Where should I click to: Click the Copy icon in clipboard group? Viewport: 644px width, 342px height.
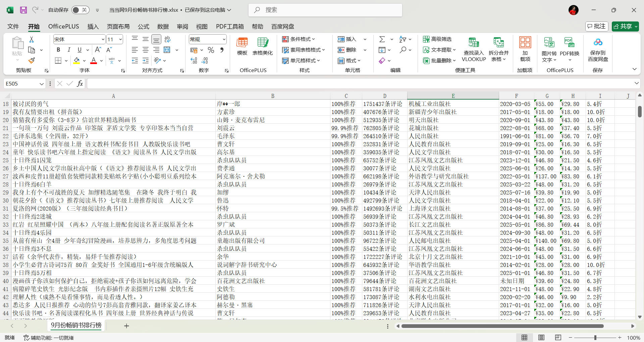[32, 50]
